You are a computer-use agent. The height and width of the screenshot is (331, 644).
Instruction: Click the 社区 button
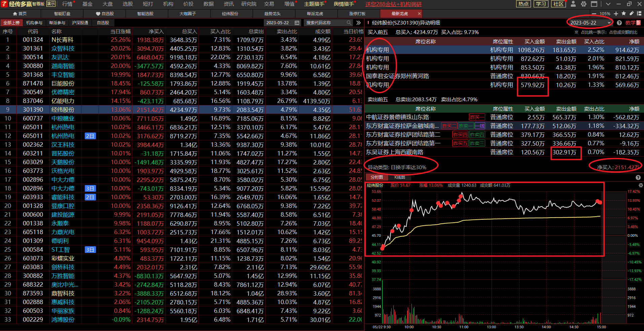coord(559,4)
